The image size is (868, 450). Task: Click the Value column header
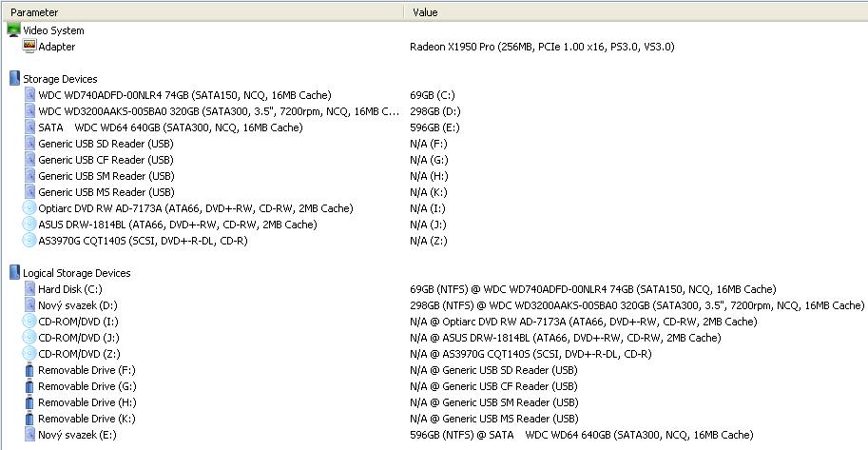(x=636, y=11)
